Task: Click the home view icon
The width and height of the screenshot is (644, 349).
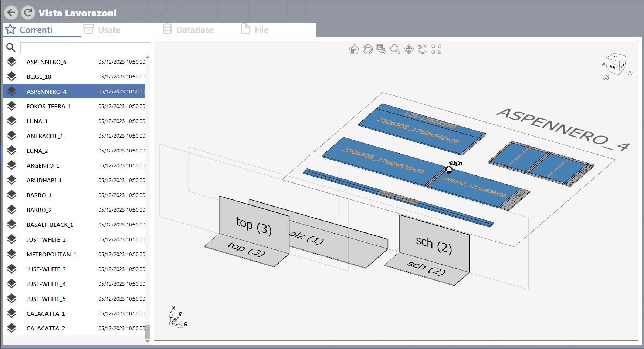Action: click(354, 49)
